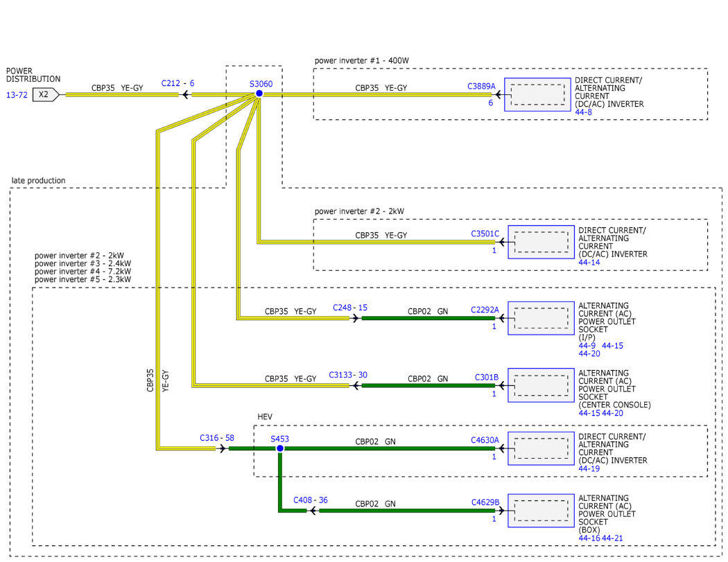Click connector label C212 - 6

point(177,84)
